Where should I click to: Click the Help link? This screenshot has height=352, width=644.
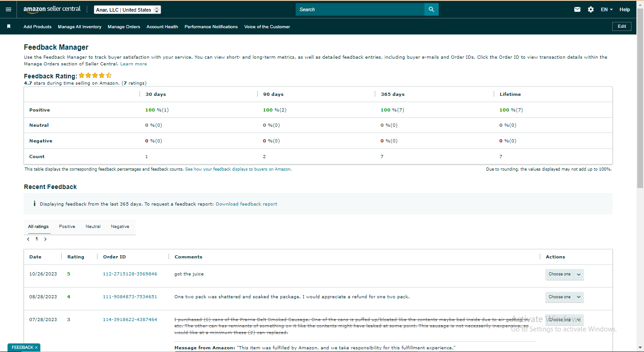pyautogui.click(x=625, y=9)
